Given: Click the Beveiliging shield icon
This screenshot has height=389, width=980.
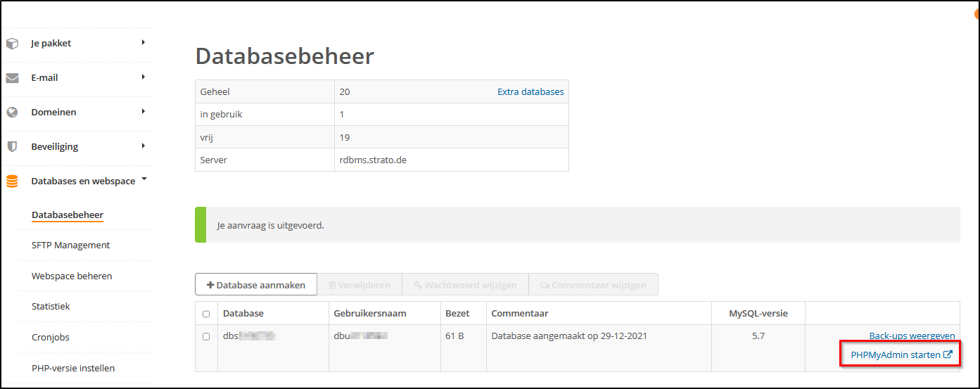Looking at the screenshot, I should click(12, 147).
